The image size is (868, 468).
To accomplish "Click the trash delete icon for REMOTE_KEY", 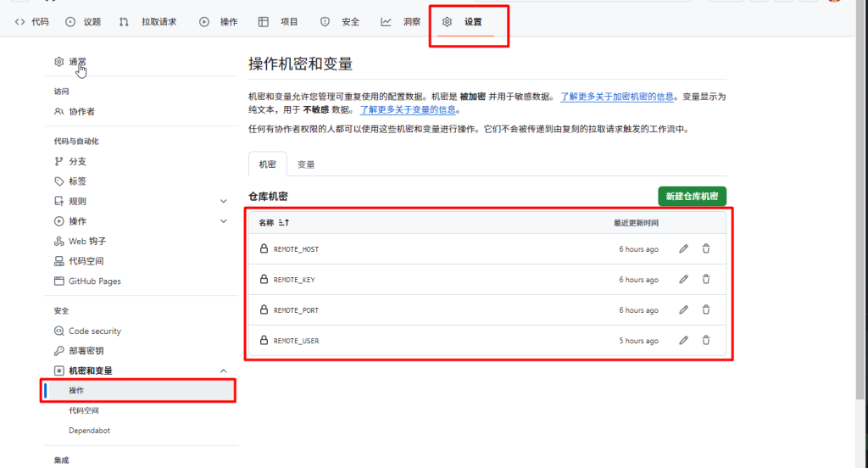I will tap(706, 280).
